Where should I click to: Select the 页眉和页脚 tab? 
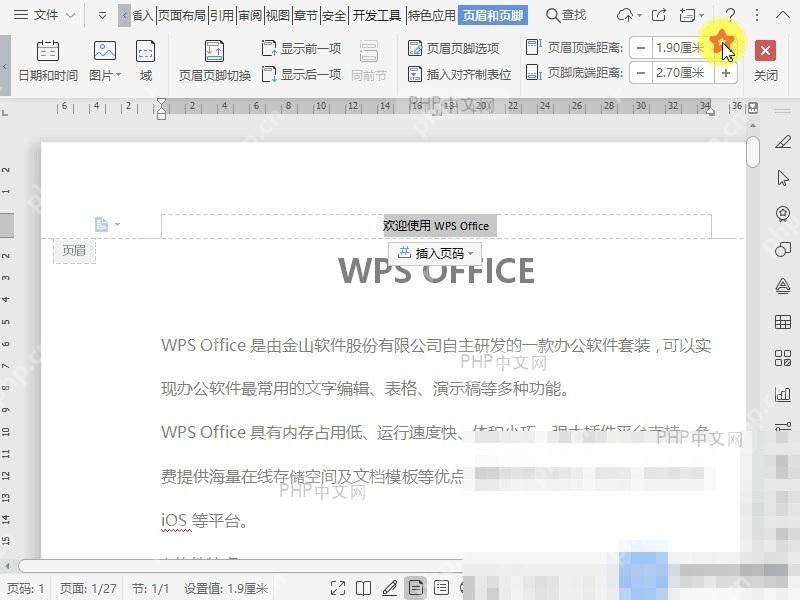493,16
